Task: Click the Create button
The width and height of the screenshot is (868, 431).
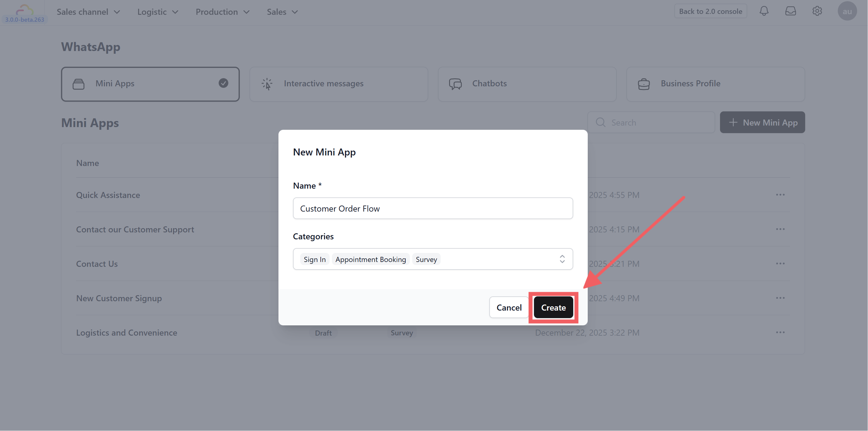Action: click(553, 308)
